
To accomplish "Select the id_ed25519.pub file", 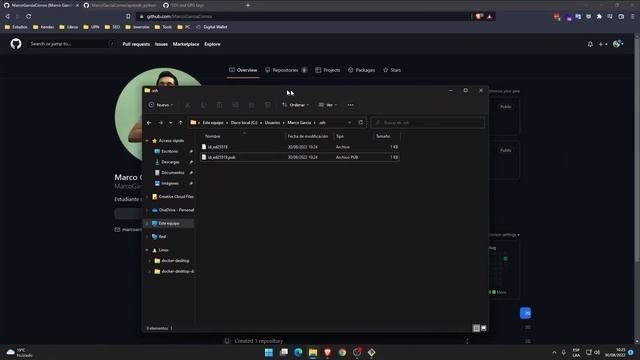I will pyautogui.click(x=300, y=157).
